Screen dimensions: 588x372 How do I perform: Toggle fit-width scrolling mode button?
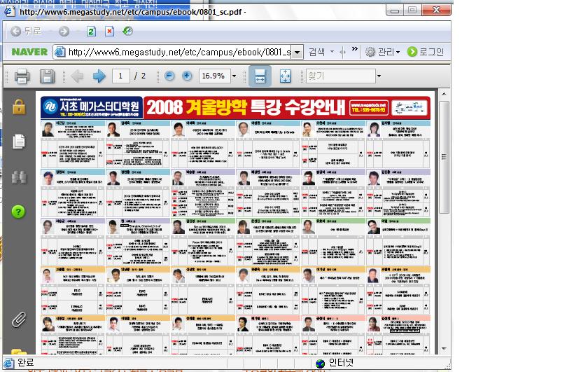[x=260, y=76]
